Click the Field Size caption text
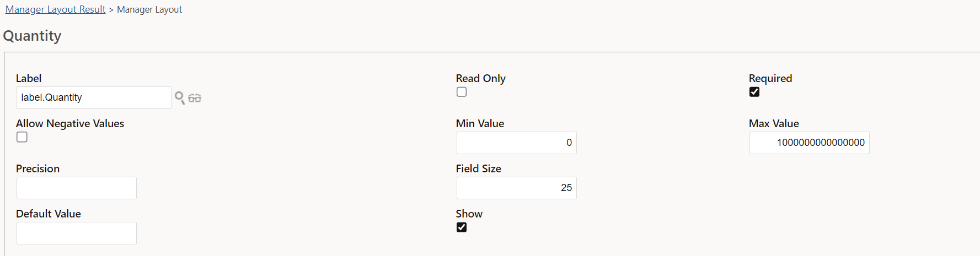 pyautogui.click(x=478, y=168)
